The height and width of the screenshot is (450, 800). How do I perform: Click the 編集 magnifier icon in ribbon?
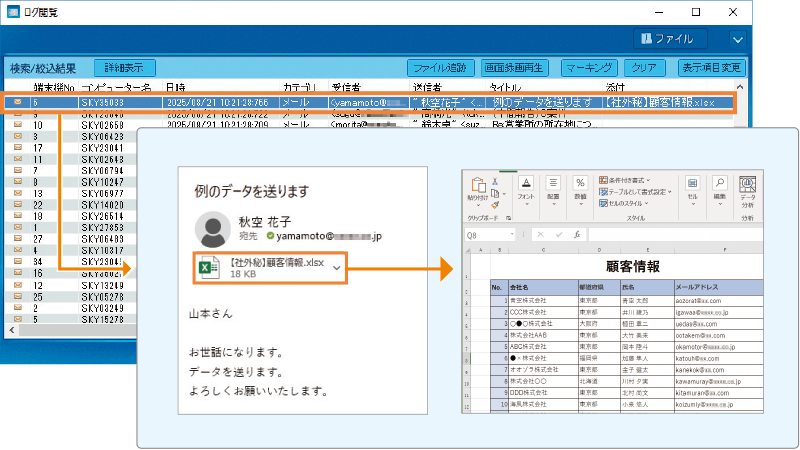pos(718,185)
